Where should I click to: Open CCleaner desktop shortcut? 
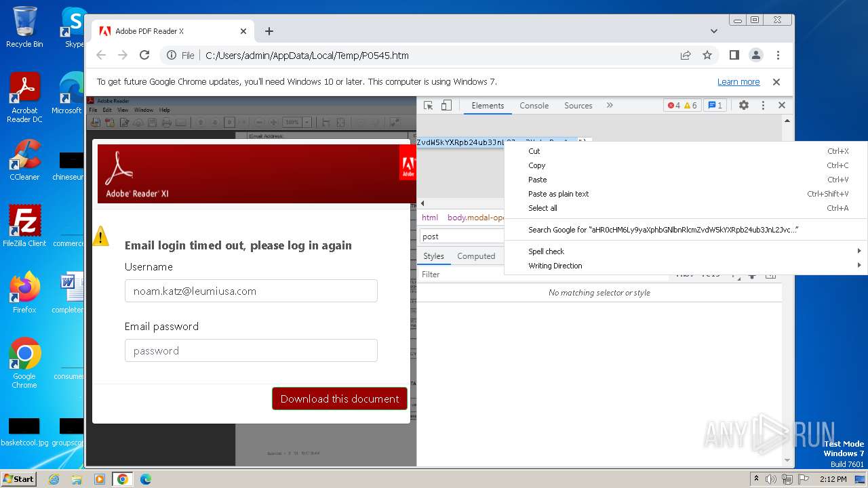tap(24, 160)
